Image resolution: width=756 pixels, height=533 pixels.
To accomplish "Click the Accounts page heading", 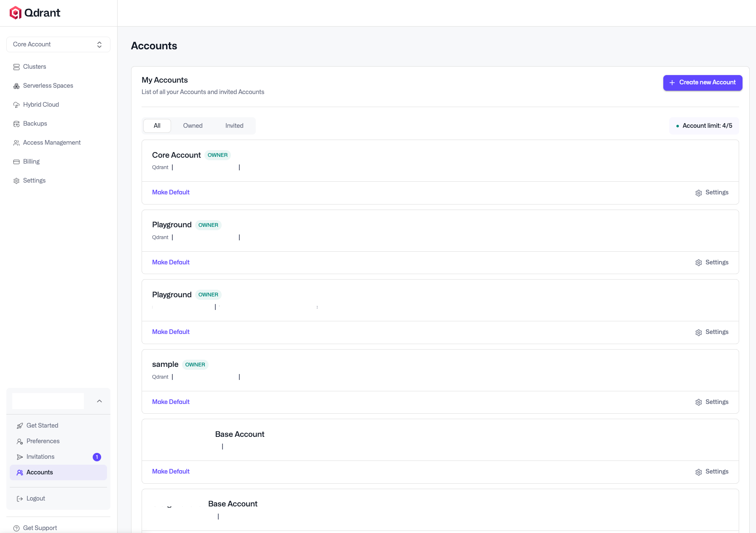I will [x=154, y=46].
